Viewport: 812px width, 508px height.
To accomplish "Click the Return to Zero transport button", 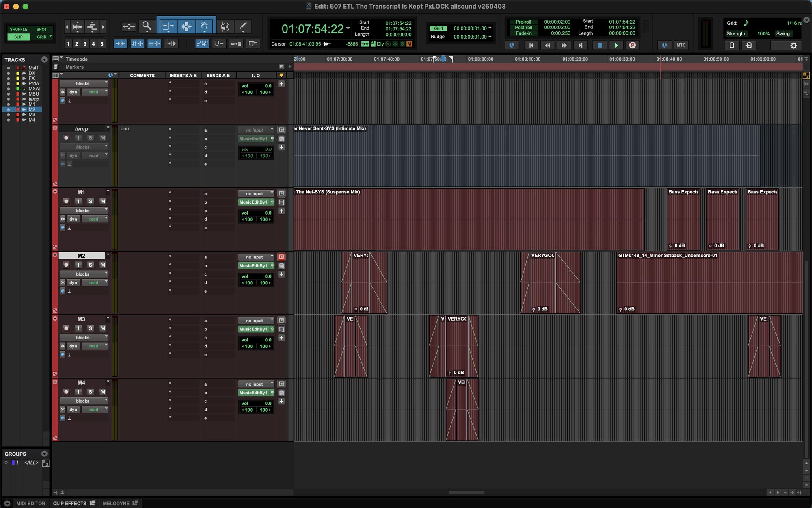I will [531, 45].
